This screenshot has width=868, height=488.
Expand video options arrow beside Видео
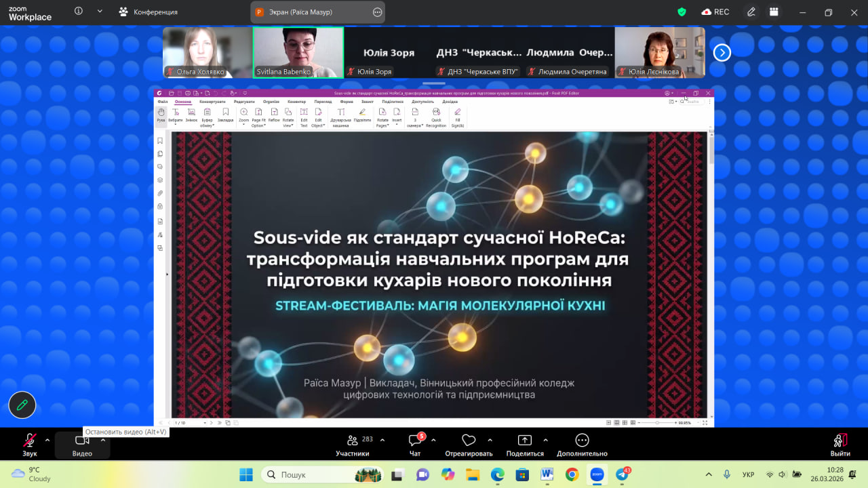tap(103, 440)
